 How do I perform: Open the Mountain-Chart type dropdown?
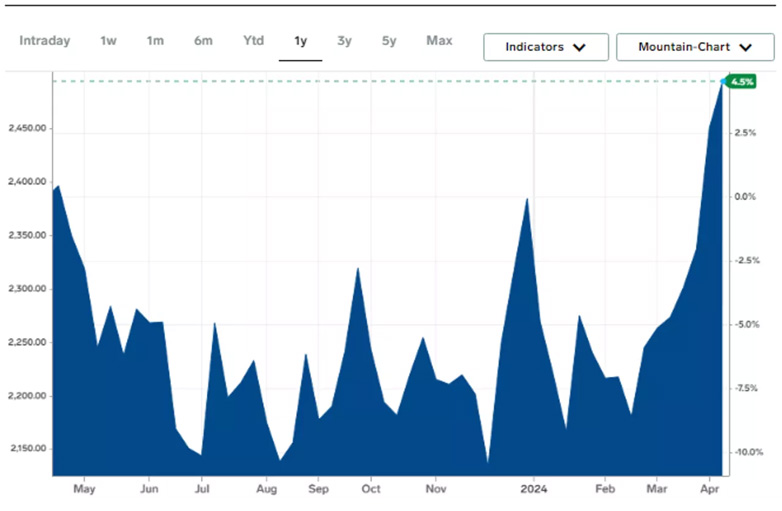click(694, 47)
